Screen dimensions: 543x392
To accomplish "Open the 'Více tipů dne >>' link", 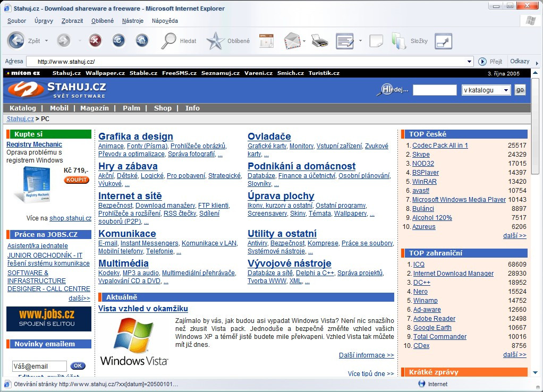I will 371,373.
